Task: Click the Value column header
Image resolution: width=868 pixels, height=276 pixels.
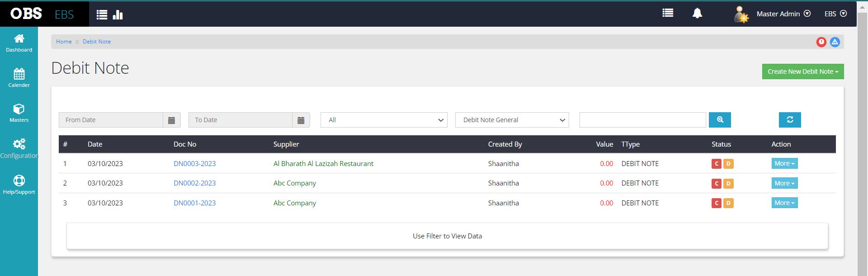Action: [x=604, y=144]
